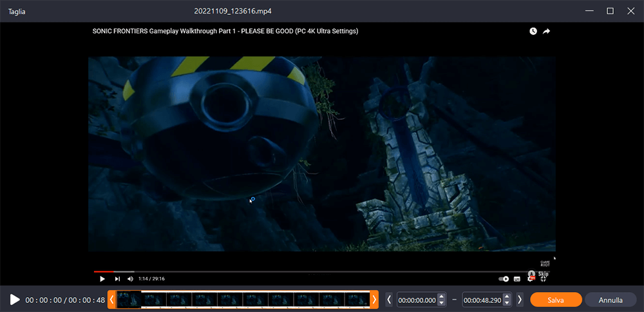Click the left orange trim handle
This screenshot has height=312, width=644.
click(112, 300)
